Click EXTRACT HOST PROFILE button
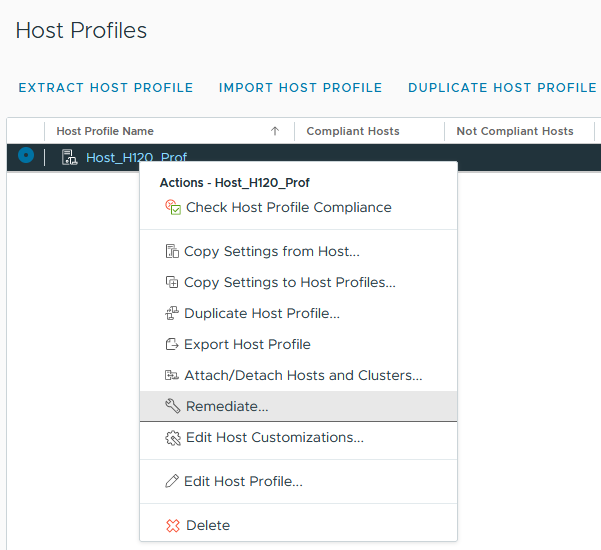The image size is (601, 550). point(106,88)
